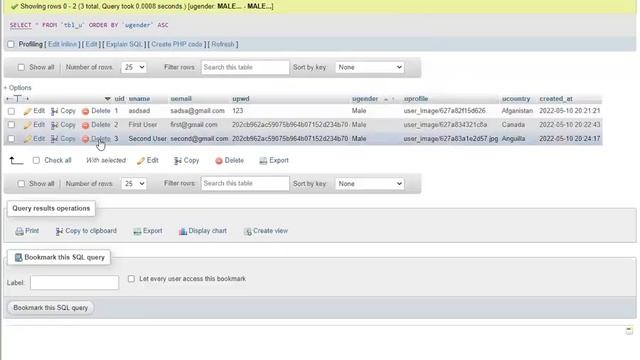Image resolution: width=640 pixels, height=360 pixels.
Task: Tick the upper Show all checkbox
Action: click(x=21, y=67)
